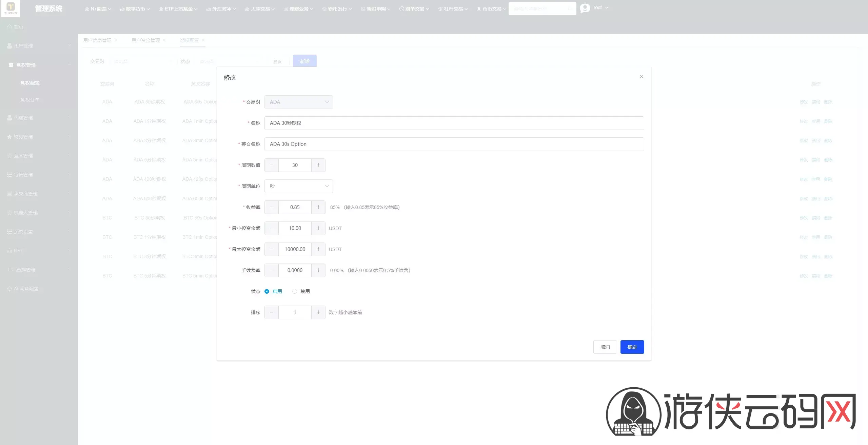Image resolution: width=868 pixels, height=445 pixels.
Task: Click the 手续费率 value field showing 0.0000
Action: click(x=295, y=270)
